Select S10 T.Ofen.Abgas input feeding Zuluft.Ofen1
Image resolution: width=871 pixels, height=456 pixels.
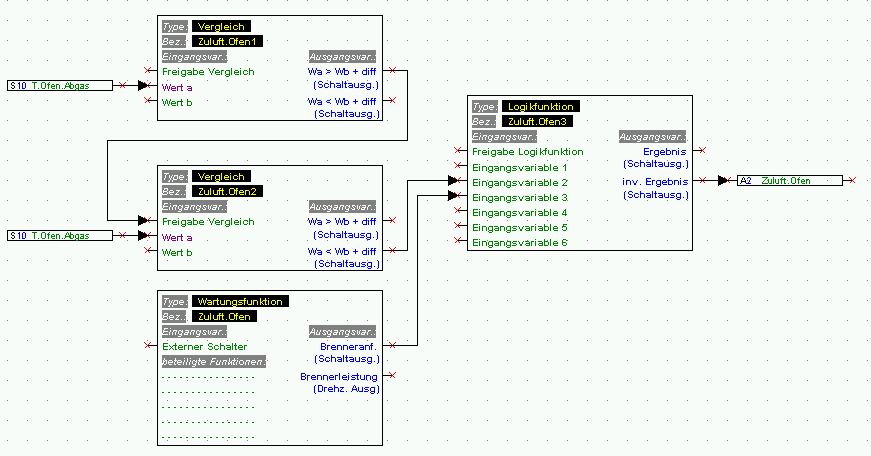coord(60,86)
